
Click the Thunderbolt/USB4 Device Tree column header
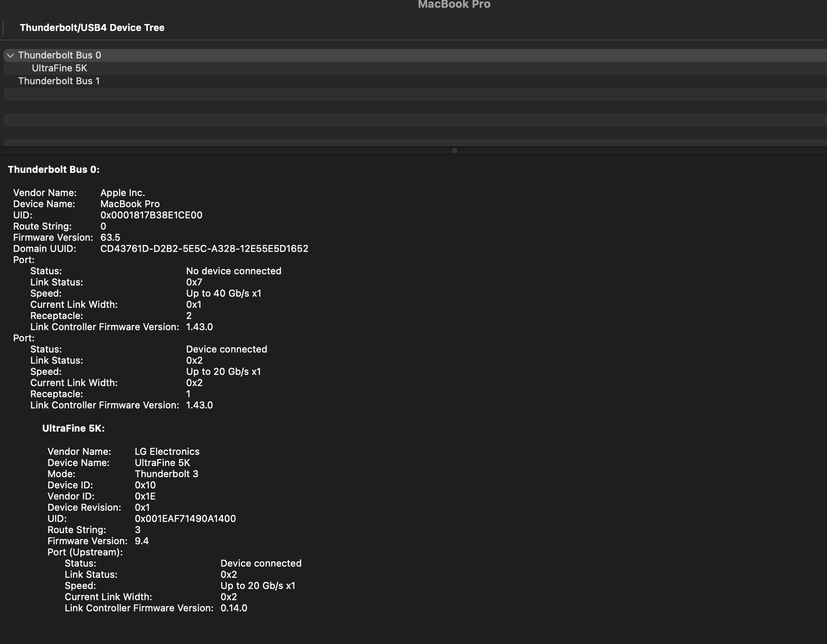click(x=92, y=28)
